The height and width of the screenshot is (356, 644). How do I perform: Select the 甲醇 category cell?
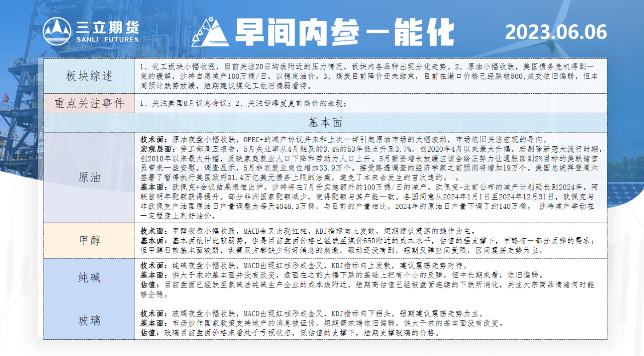click(x=89, y=240)
